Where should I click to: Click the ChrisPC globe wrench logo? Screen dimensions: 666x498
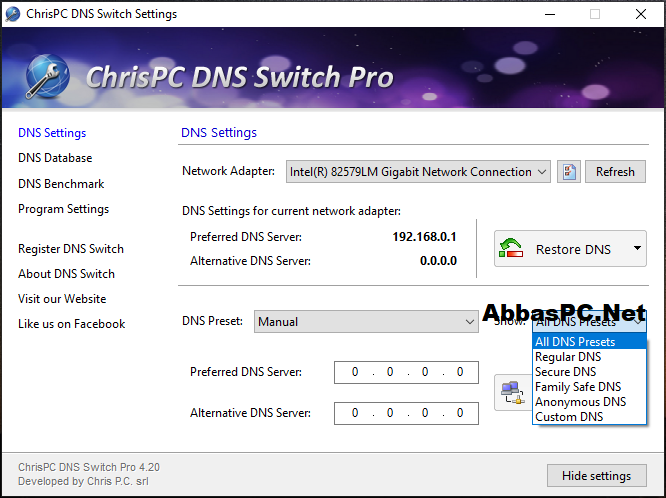[x=47, y=76]
